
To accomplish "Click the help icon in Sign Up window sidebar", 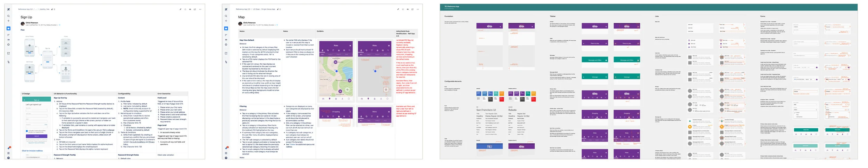I will click(x=8, y=158).
